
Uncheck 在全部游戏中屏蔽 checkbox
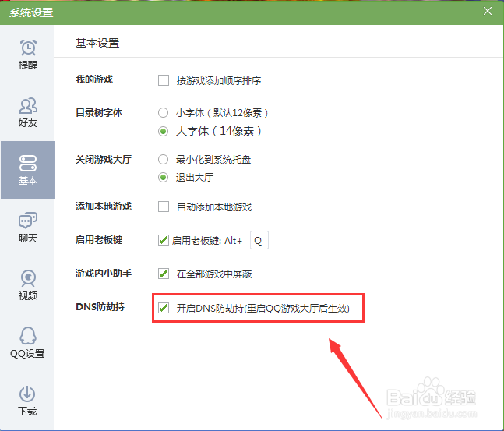(x=164, y=274)
